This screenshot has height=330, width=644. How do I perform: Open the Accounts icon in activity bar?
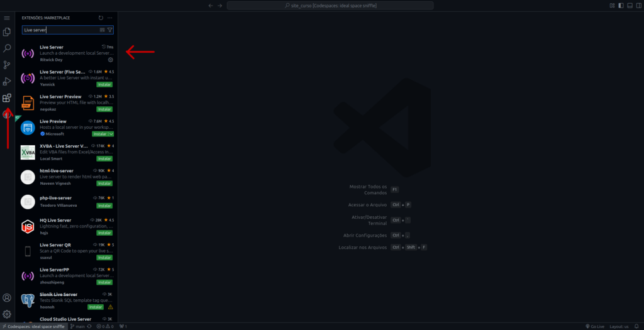coord(7,297)
